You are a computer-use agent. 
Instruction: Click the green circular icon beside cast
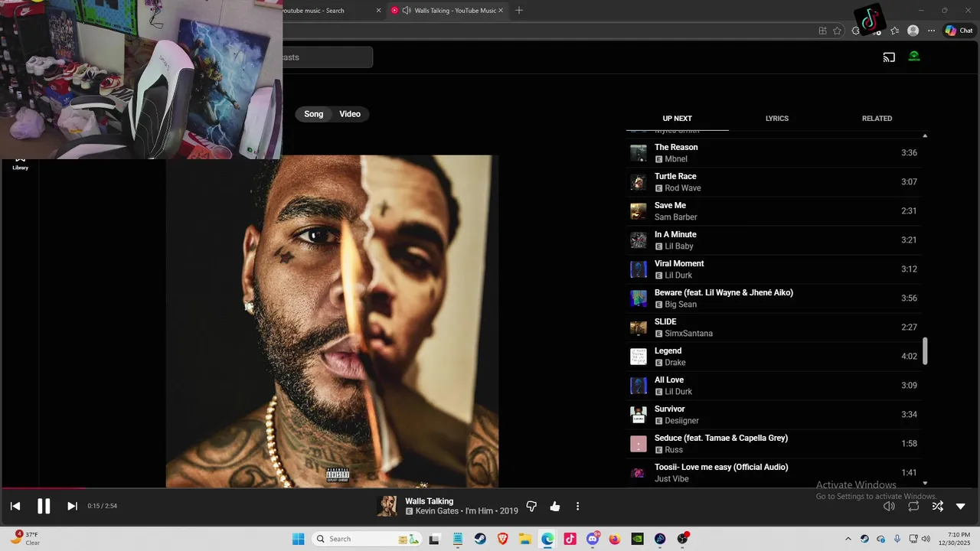click(x=914, y=57)
